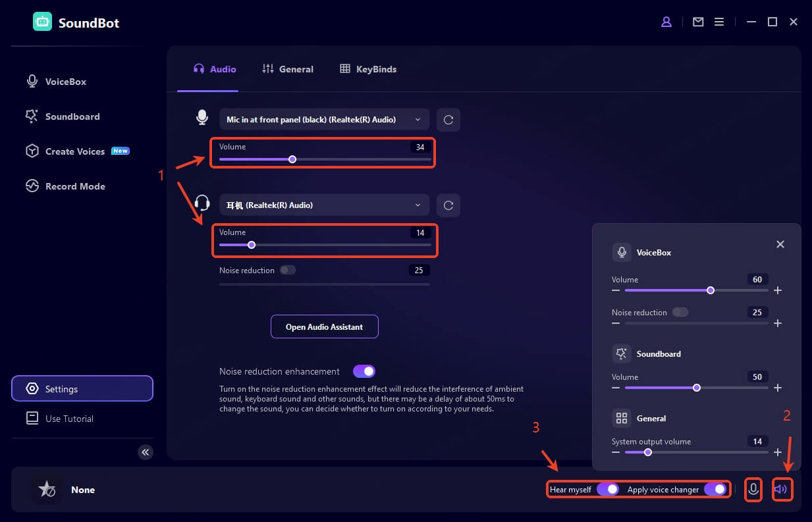
Task: Switch to the General tab
Action: pyautogui.click(x=288, y=69)
